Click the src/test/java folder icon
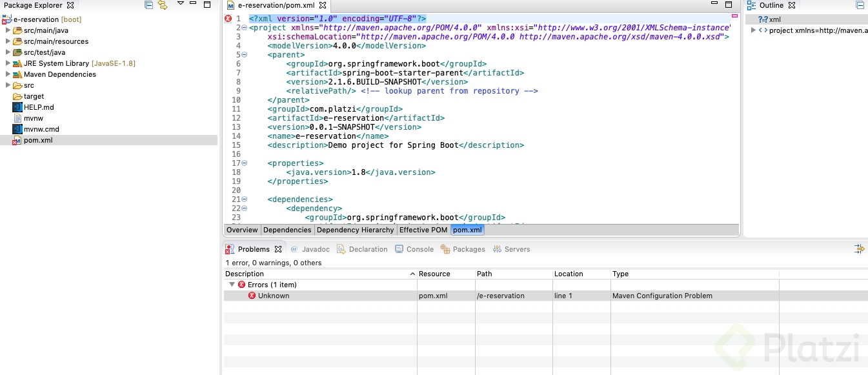868x375 pixels. [17, 52]
